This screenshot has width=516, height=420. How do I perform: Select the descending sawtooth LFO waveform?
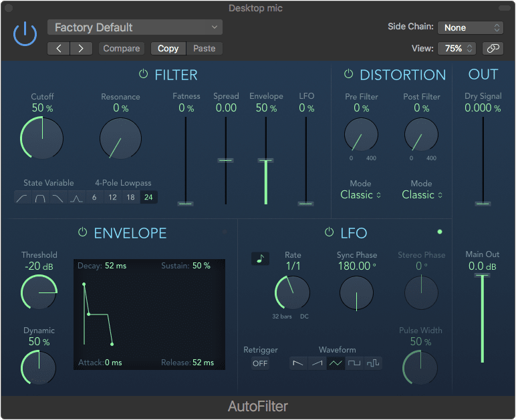[298, 363]
